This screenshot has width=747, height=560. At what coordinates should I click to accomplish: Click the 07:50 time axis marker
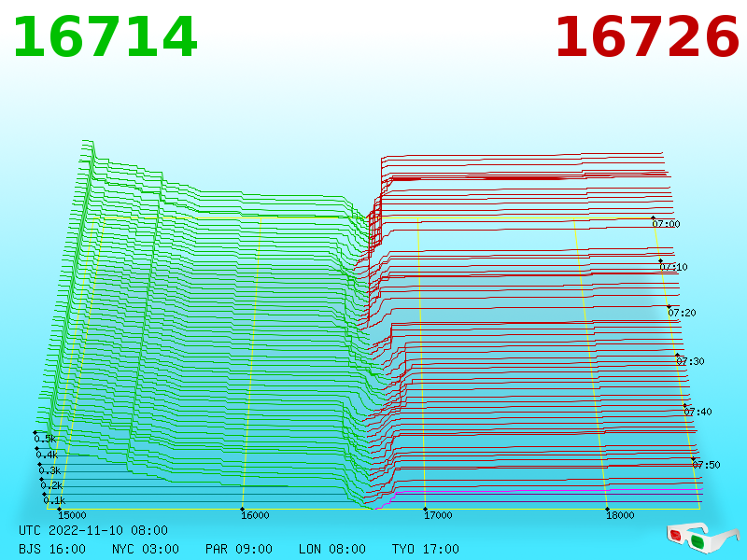(706, 465)
